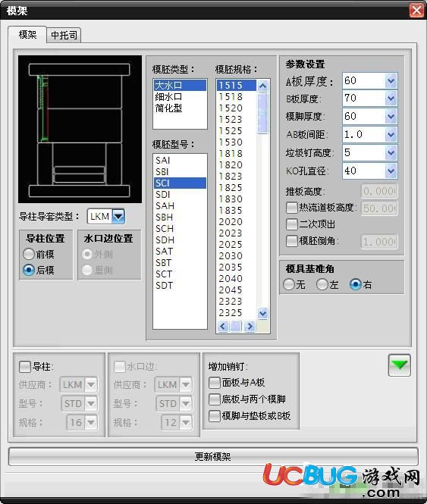The height and width of the screenshot is (504, 427).
Task: Click the vertical scrollbar thumb in spec list
Action: pyautogui.click(x=262, y=113)
